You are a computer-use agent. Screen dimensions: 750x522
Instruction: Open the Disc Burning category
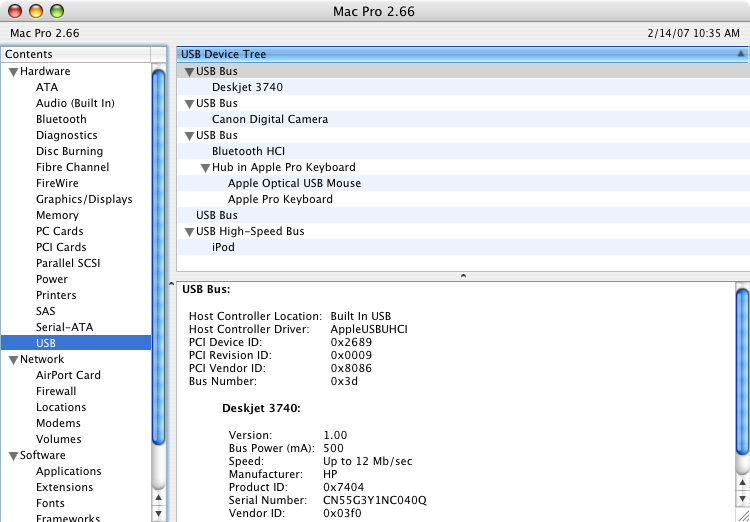(x=69, y=151)
